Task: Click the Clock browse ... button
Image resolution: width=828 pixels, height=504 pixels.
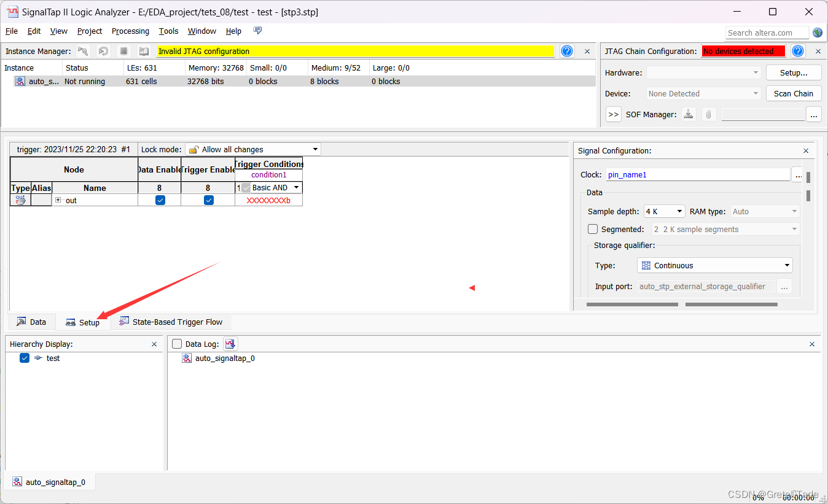Action: 798,175
